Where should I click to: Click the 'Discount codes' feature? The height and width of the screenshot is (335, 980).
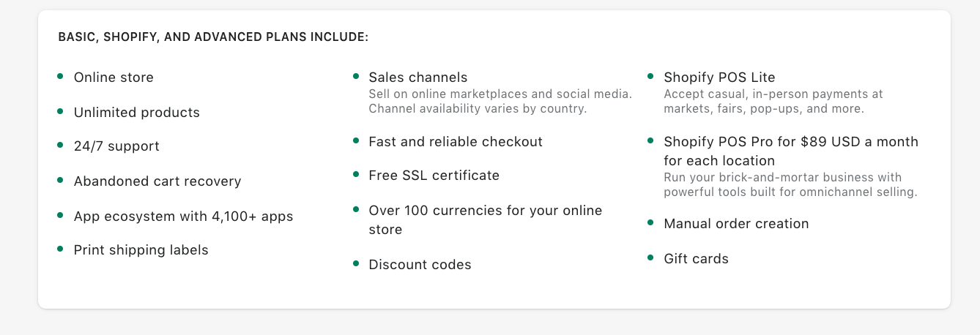(x=420, y=265)
